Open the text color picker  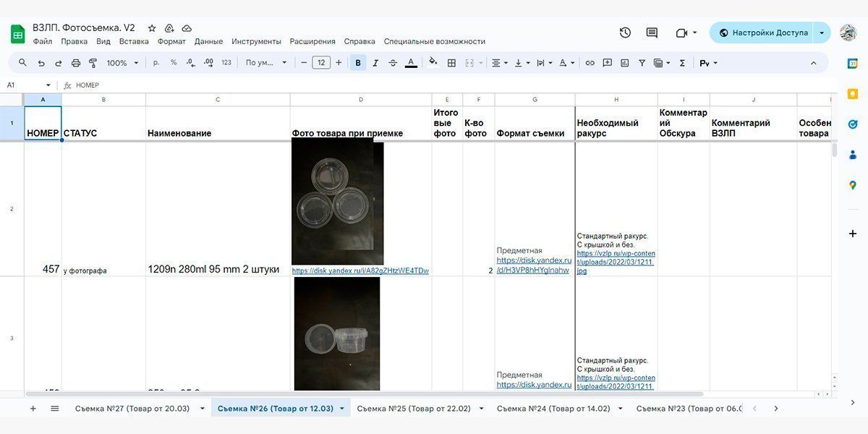pos(411,63)
